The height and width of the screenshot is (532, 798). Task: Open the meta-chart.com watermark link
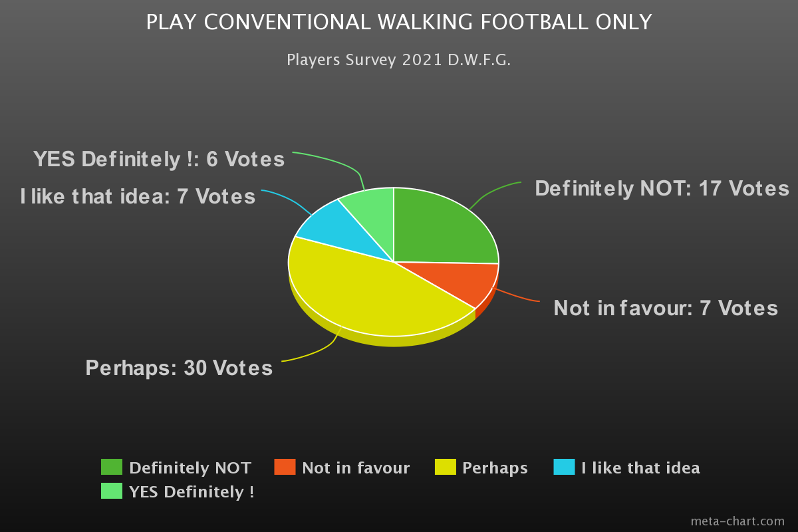pos(737,521)
